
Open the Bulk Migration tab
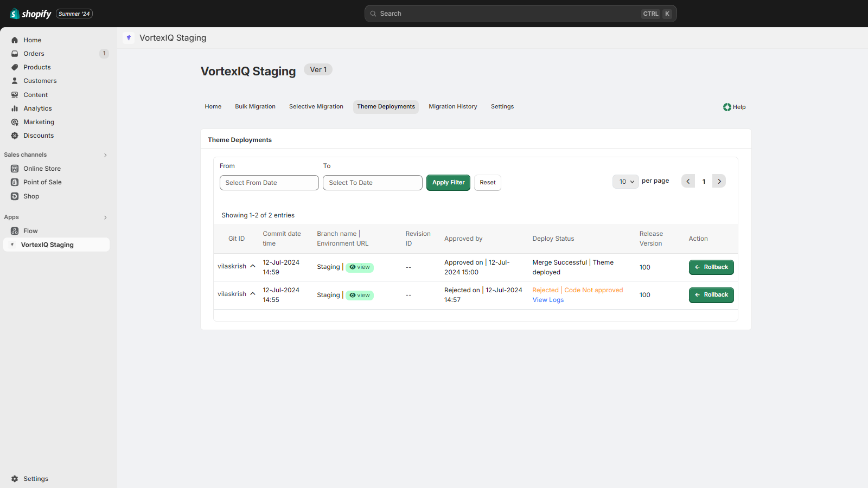click(255, 106)
